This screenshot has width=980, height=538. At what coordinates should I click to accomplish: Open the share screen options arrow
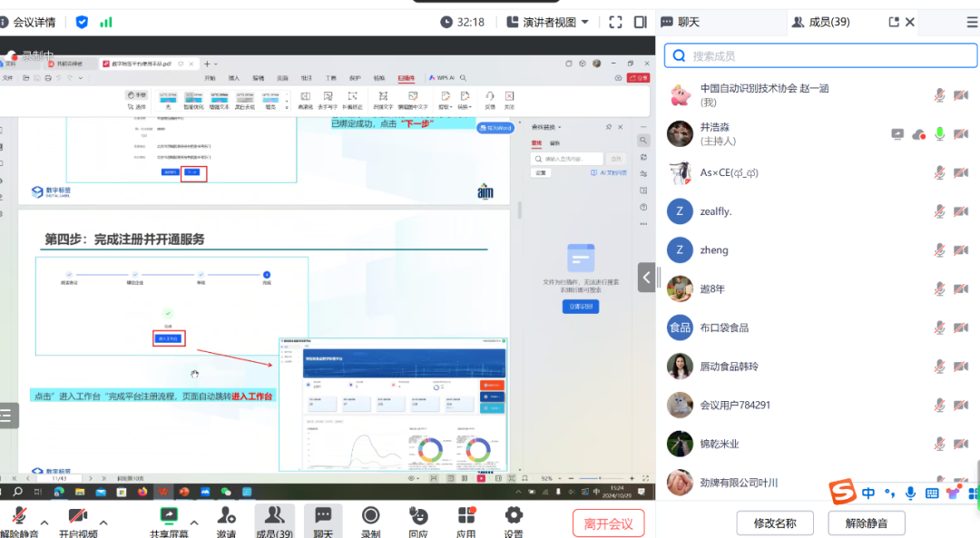(x=192, y=521)
